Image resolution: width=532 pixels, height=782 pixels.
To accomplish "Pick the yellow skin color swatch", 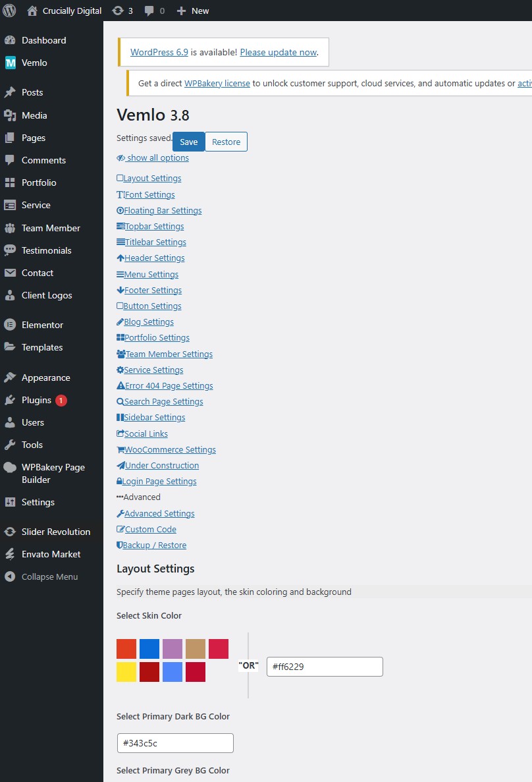I will click(126, 672).
